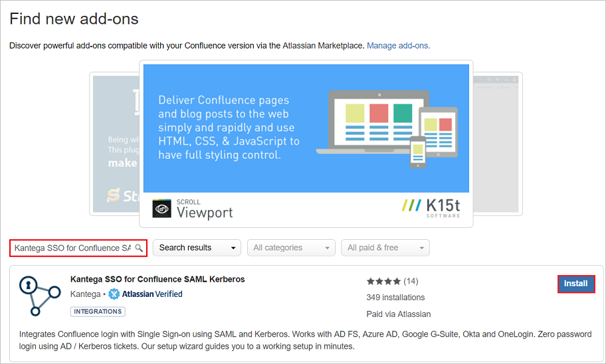Click the 349 installations text

click(395, 298)
